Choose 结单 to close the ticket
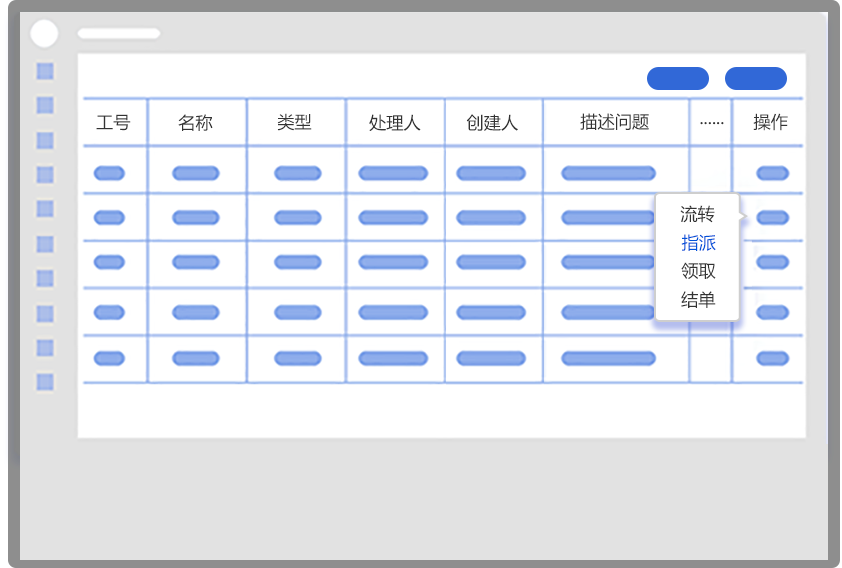Screen dimensions: 842x568 point(698,300)
